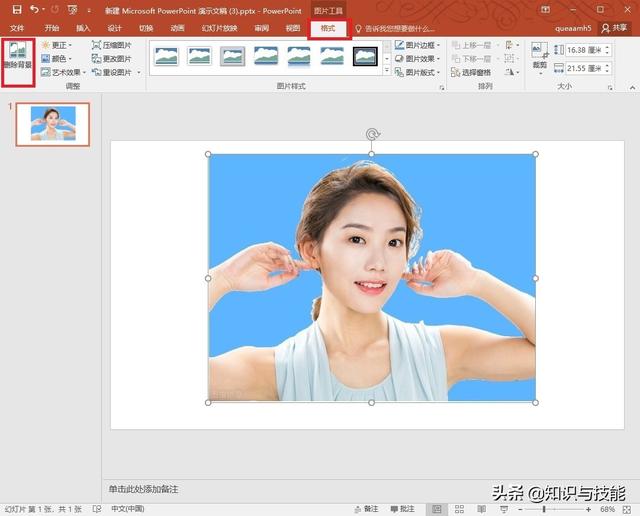Switch to the Animations (动画) tab
The width and height of the screenshot is (640, 516).
pyautogui.click(x=177, y=29)
